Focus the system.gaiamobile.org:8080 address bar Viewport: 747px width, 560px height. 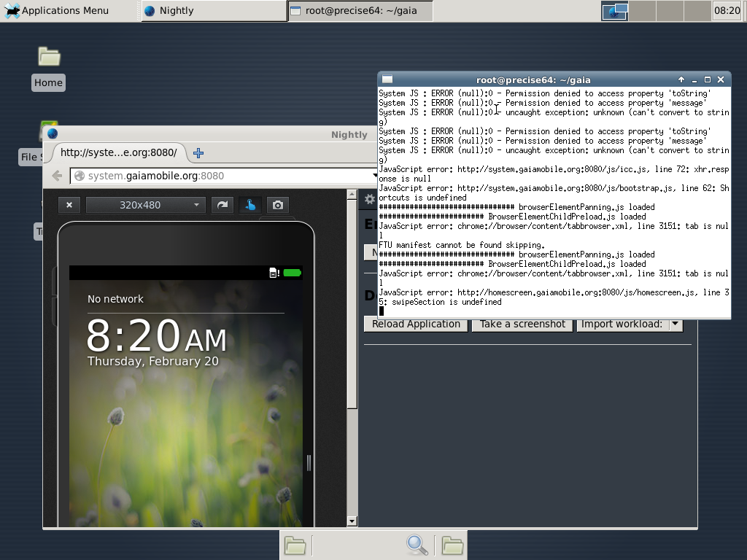click(224, 176)
